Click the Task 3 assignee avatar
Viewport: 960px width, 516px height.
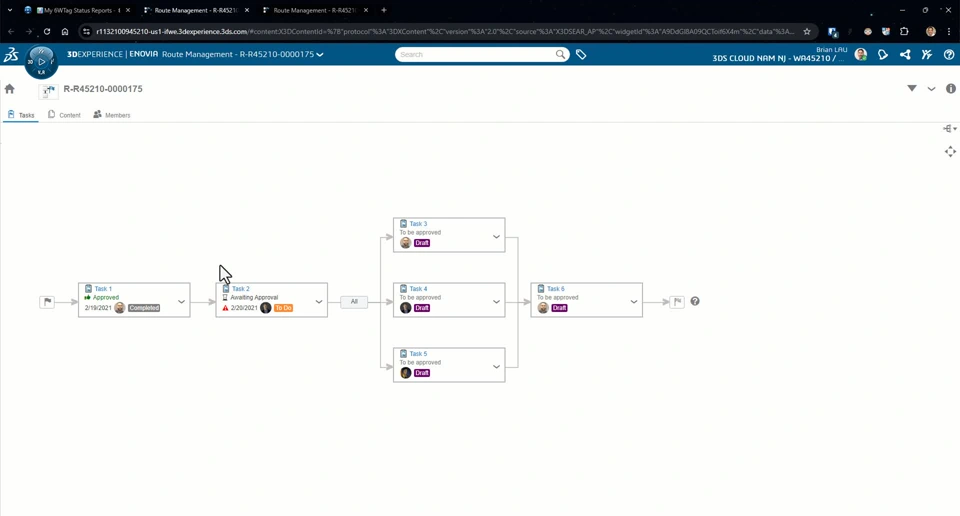click(405, 243)
